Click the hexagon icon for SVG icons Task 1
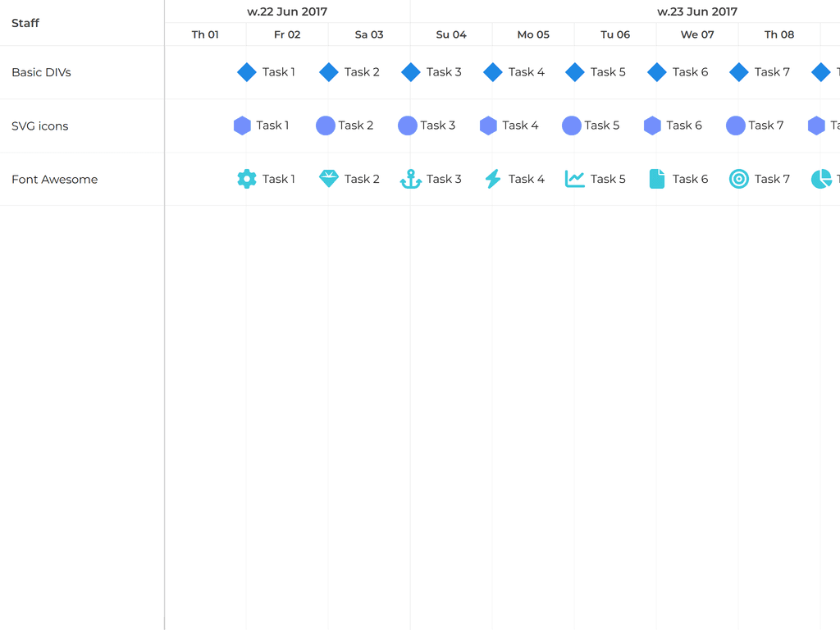 (x=242, y=126)
